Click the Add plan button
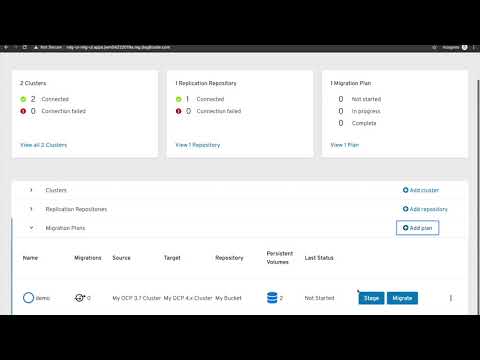 [417, 228]
